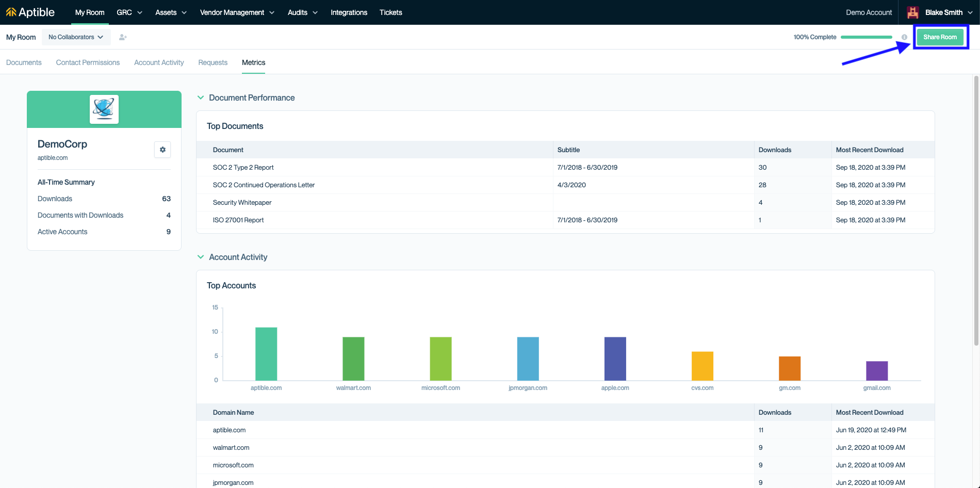
Task: Click microsoft.com in the domain table
Action: 233,465
